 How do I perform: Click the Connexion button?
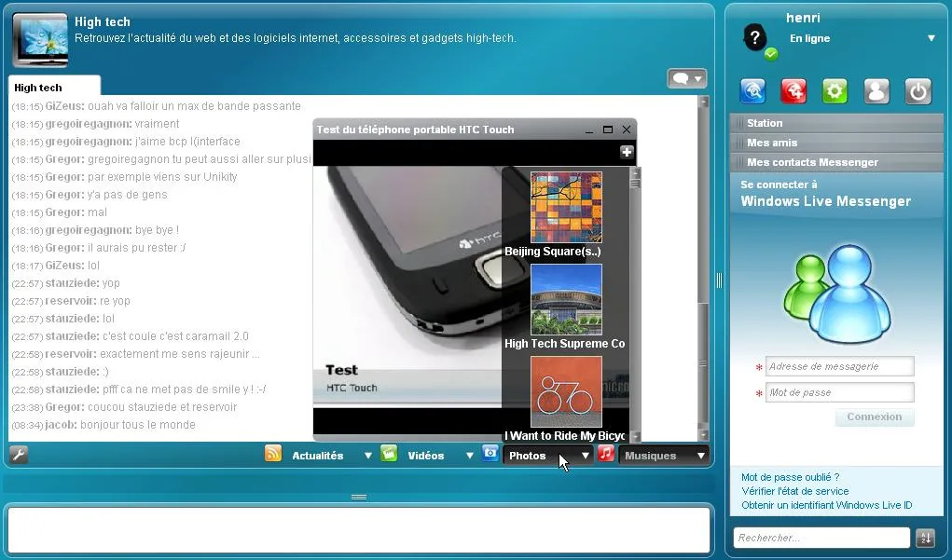tap(875, 417)
